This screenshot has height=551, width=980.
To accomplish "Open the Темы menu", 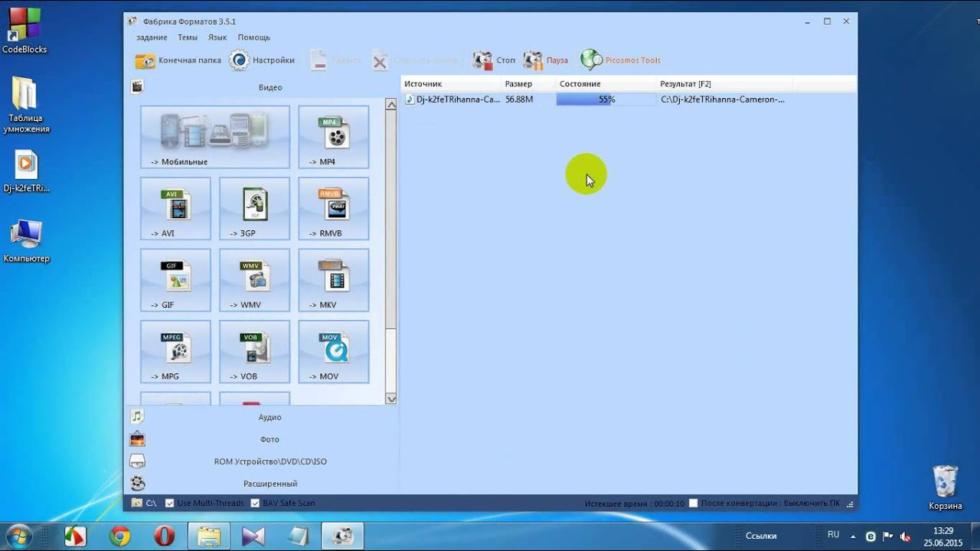I will (x=188, y=37).
